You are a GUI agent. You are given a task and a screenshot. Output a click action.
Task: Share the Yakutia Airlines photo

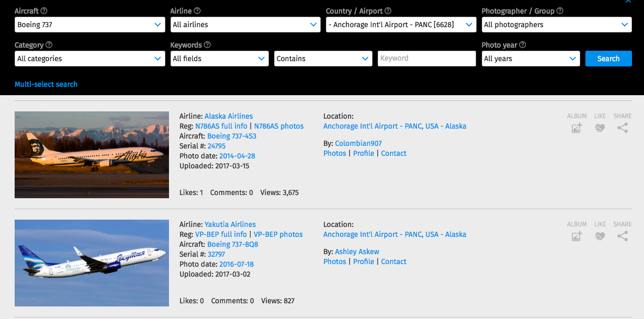pos(622,236)
